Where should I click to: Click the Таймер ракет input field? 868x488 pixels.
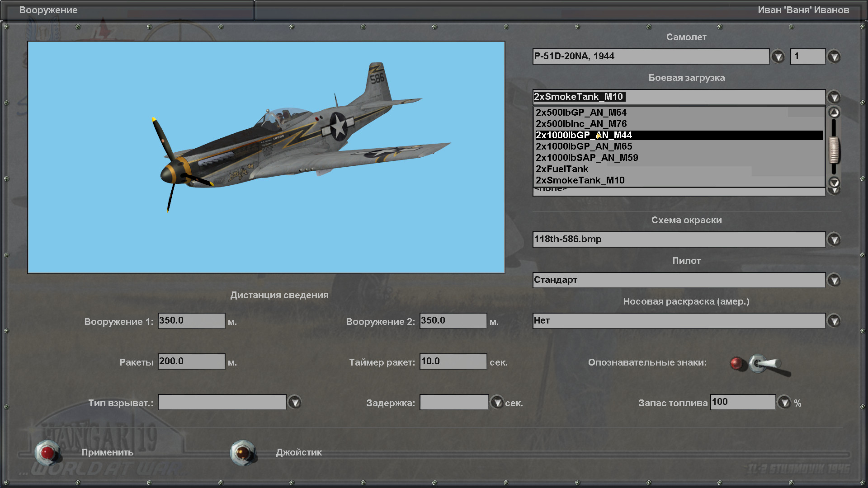click(x=453, y=361)
